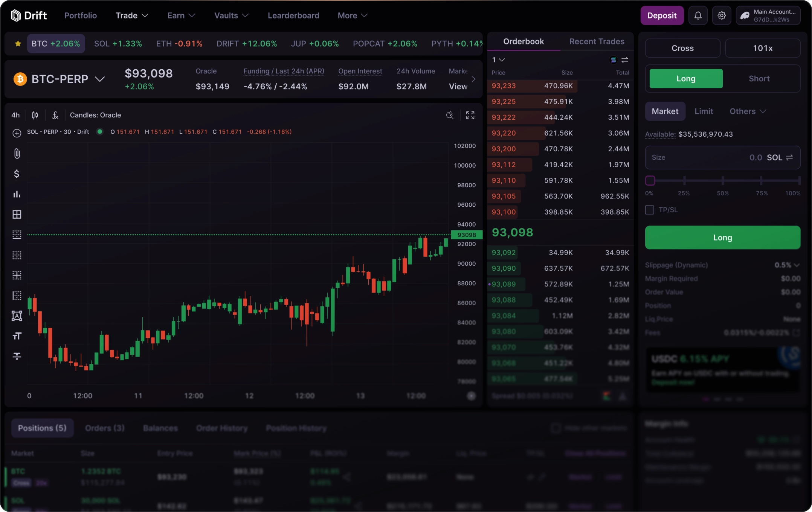812x512 pixels.
Task: Enable the TP/SL checkbox
Action: click(650, 210)
